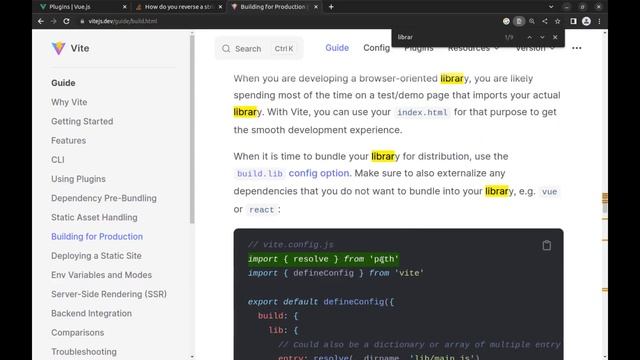Screen dimensions: 640x360
Task: Click the inline code 'vue'
Action: 549,192
